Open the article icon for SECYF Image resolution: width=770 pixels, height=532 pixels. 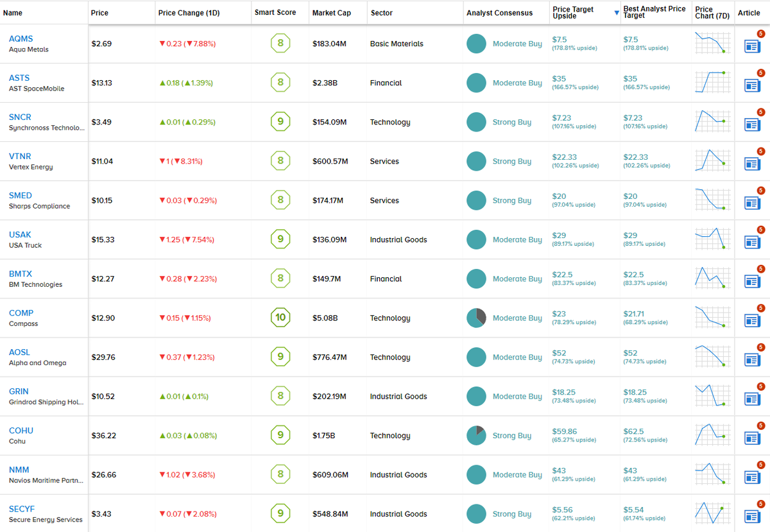point(751,515)
